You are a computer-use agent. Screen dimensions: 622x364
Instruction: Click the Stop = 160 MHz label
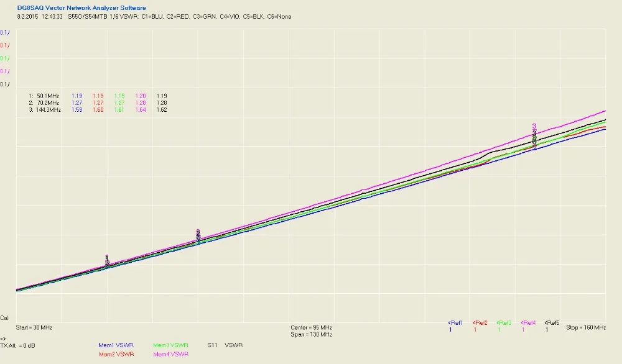586,327
